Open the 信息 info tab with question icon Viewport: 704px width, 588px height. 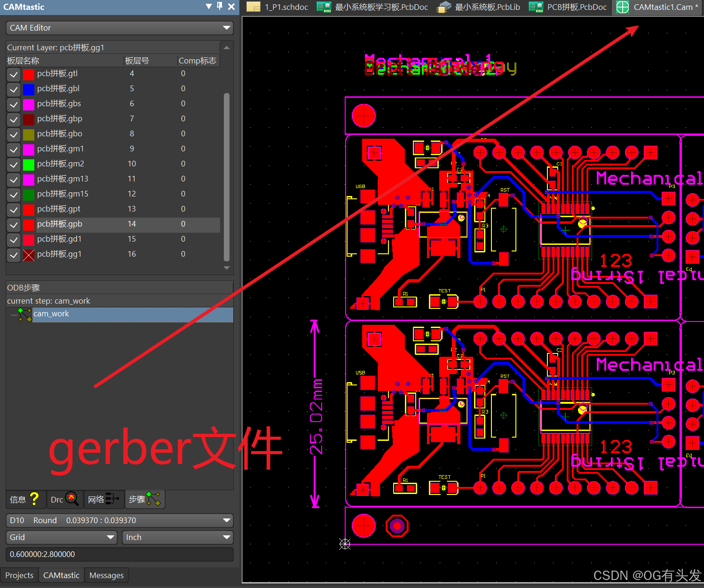point(26,499)
